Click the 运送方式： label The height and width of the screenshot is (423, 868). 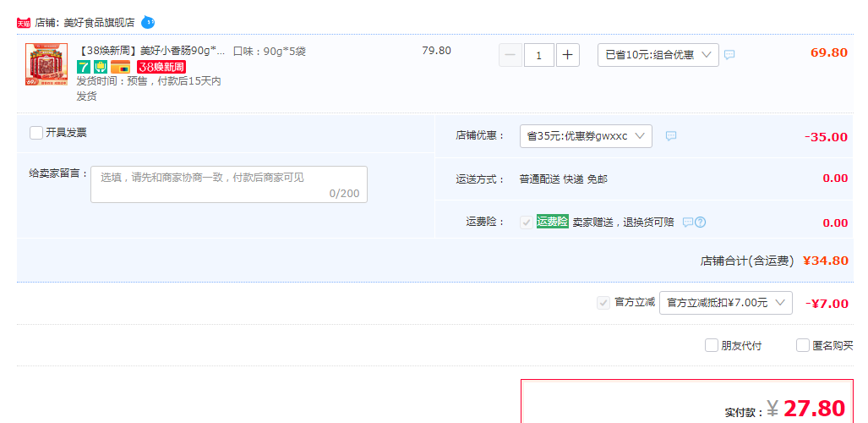480,179
